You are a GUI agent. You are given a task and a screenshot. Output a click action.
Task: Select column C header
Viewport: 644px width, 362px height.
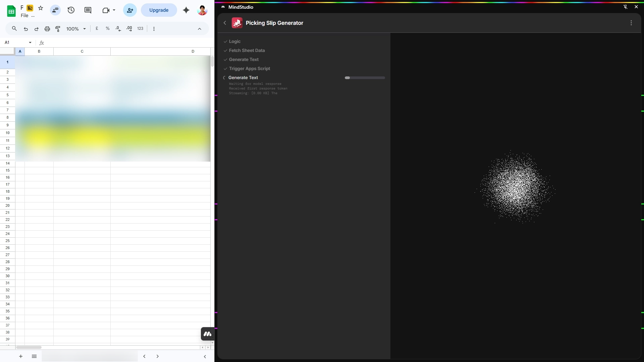point(82,51)
